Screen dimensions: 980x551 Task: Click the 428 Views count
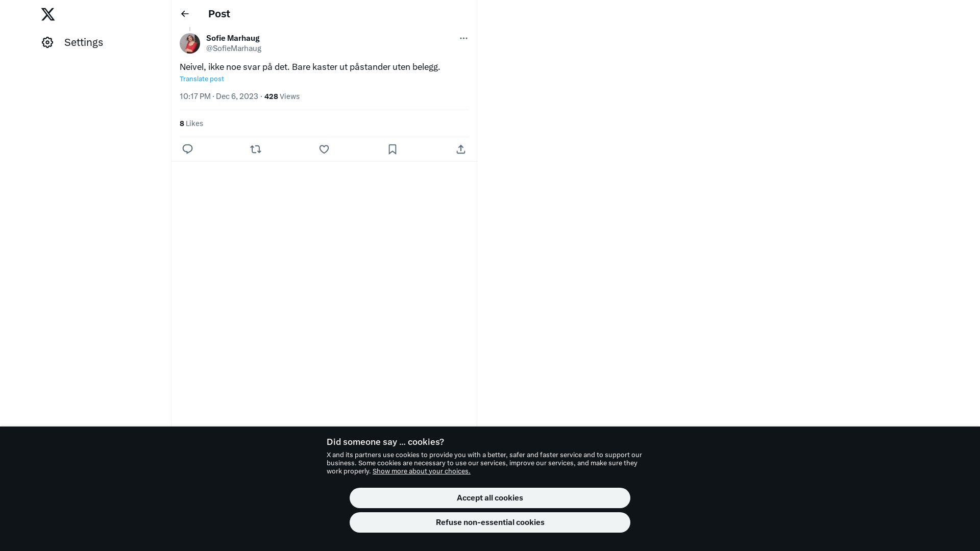(282, 96)
